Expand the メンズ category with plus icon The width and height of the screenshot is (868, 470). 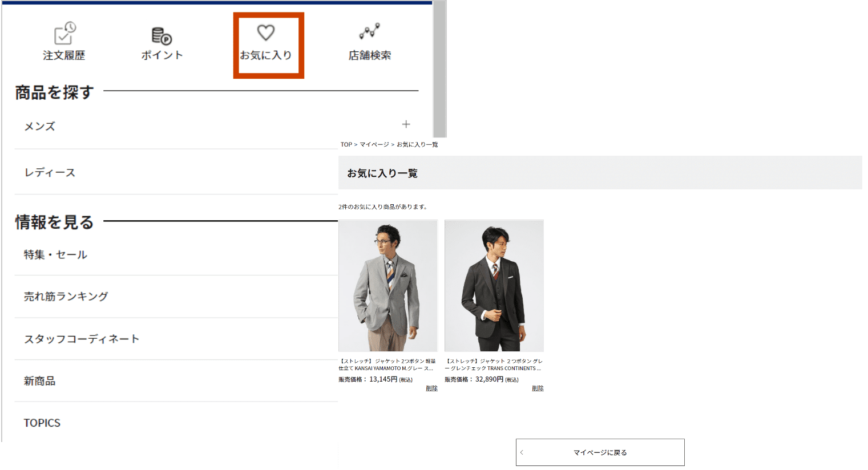pos(406,124)
